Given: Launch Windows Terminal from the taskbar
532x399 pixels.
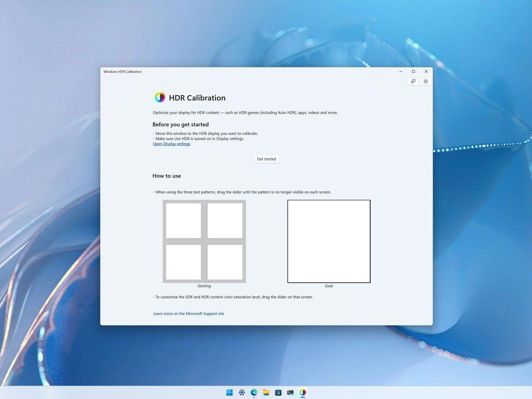Looking at the screenshot, I should [x=290, y=392].
